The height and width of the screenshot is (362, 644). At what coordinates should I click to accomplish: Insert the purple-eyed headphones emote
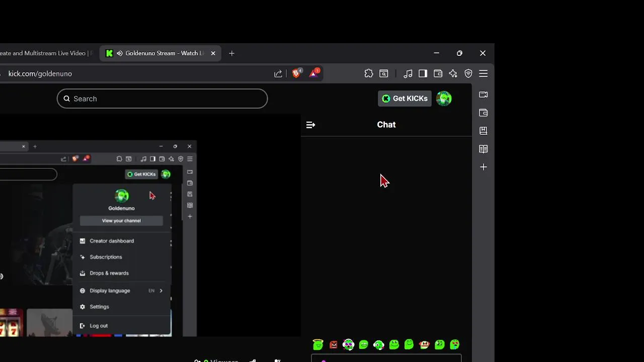click(x=348, y=344)
